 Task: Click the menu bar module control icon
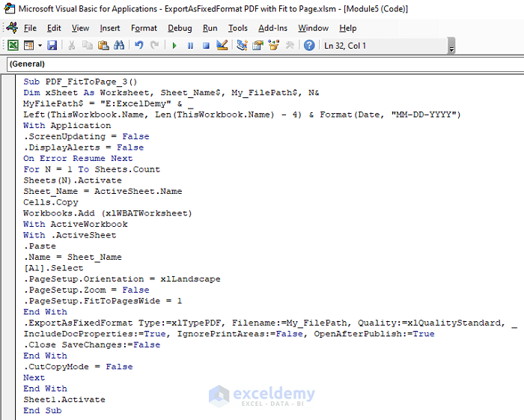point(13,28)
